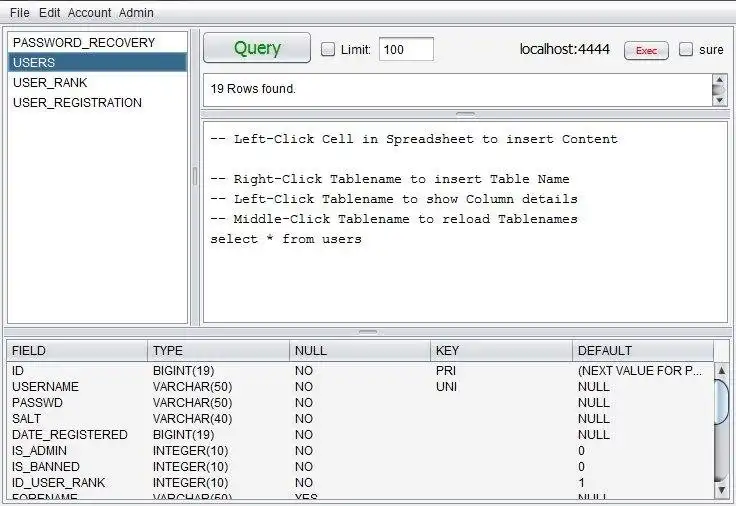
Task: Click the 'Middle-Click Tablename to reload' comment line
Action: [x=394, y=219]
